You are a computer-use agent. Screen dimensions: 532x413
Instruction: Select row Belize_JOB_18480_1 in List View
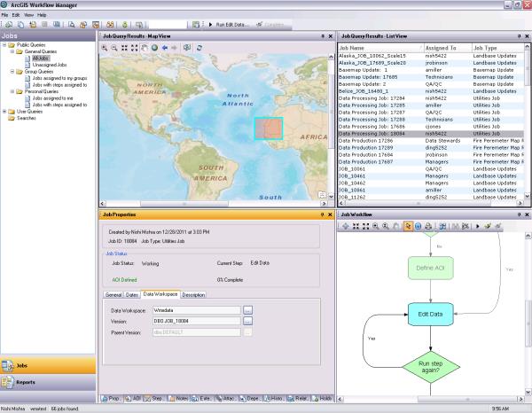pyautogui.click(x=431, y=91)
